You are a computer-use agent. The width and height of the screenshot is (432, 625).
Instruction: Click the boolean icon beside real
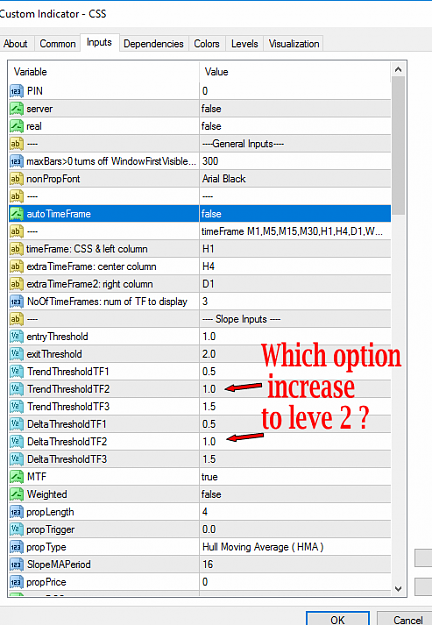click(x=16, y=126)
